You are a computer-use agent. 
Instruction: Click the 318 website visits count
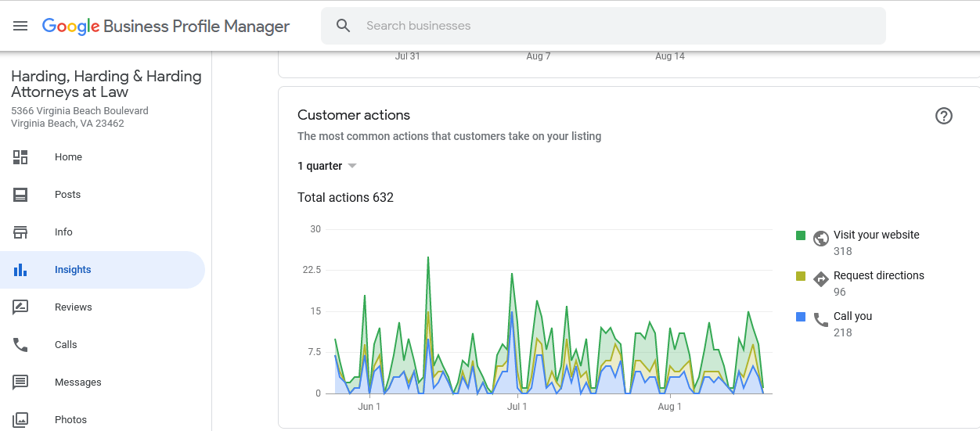point(843,251)
